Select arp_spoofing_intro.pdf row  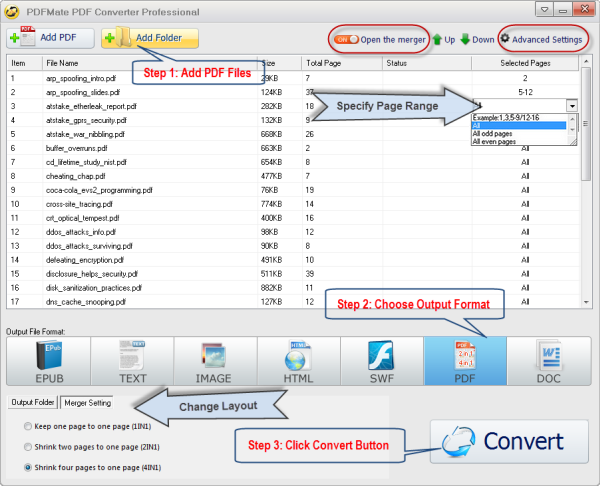point(293,78)
